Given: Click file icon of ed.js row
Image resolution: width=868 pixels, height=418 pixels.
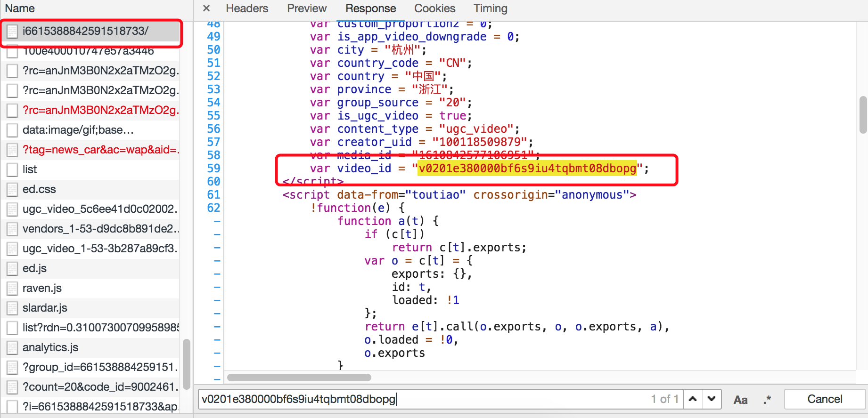Looking at the screenshot, I should (12, 269).
